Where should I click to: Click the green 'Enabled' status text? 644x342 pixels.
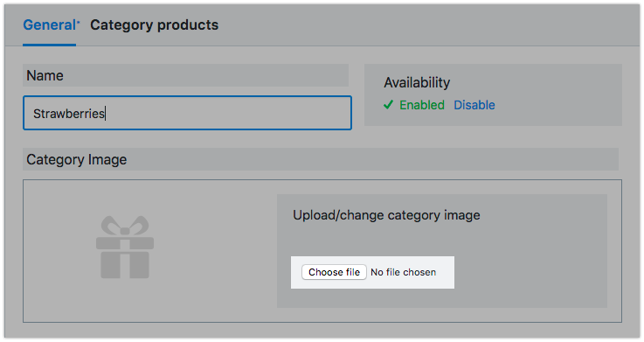tap(422, 105)
